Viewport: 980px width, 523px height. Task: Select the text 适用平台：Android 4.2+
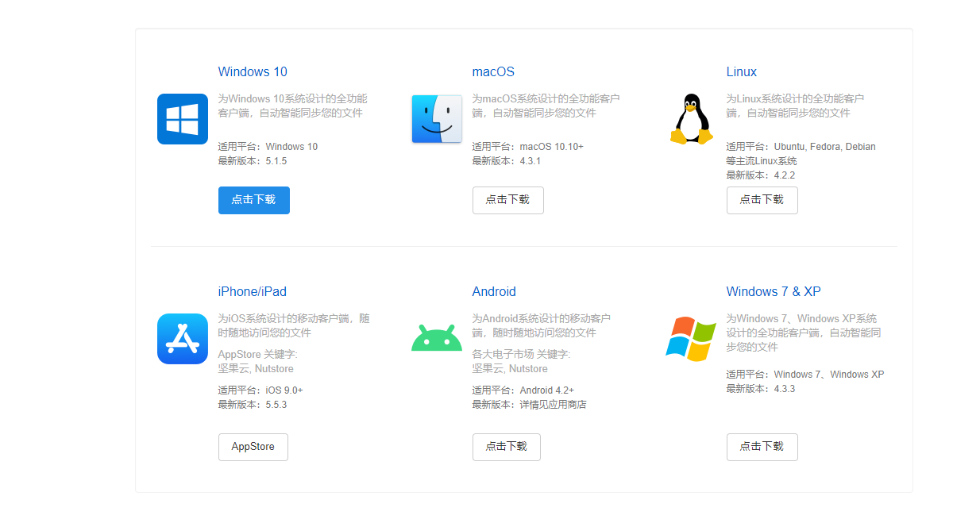[x=523, y=390]
